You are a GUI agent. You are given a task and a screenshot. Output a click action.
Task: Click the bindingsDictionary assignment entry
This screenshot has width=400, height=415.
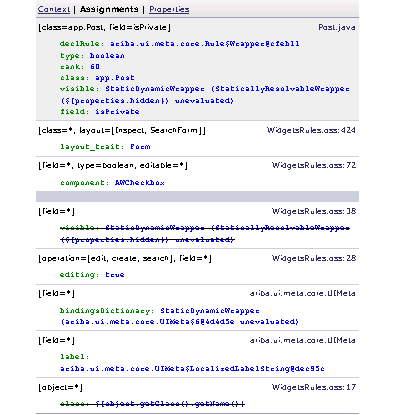pos(179,316)
